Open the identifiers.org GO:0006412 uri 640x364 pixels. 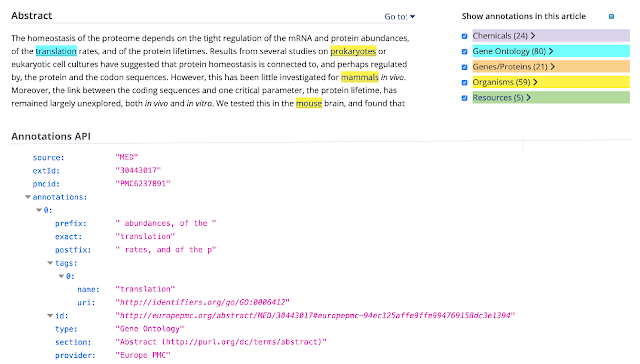(202, 302)
